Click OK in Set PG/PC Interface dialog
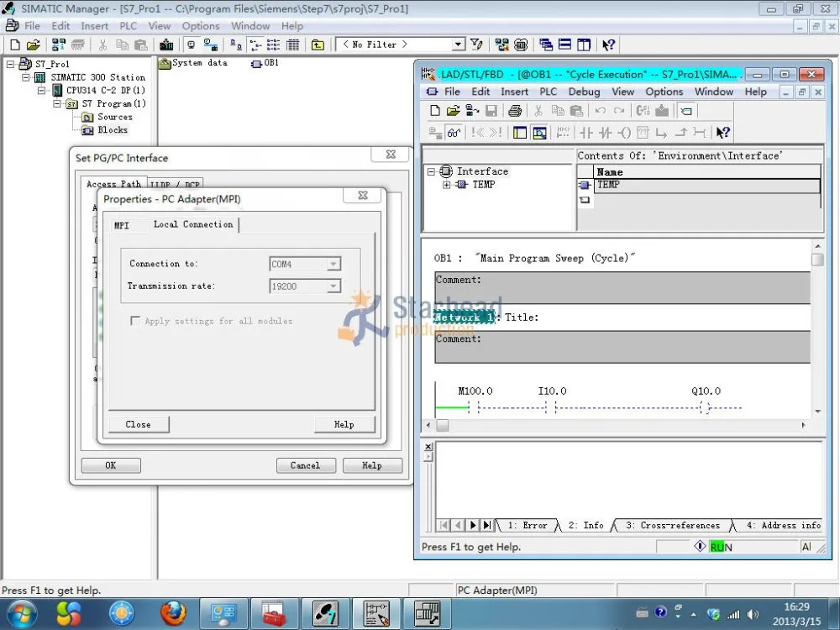The image size is (840, 630). [111, 465]
